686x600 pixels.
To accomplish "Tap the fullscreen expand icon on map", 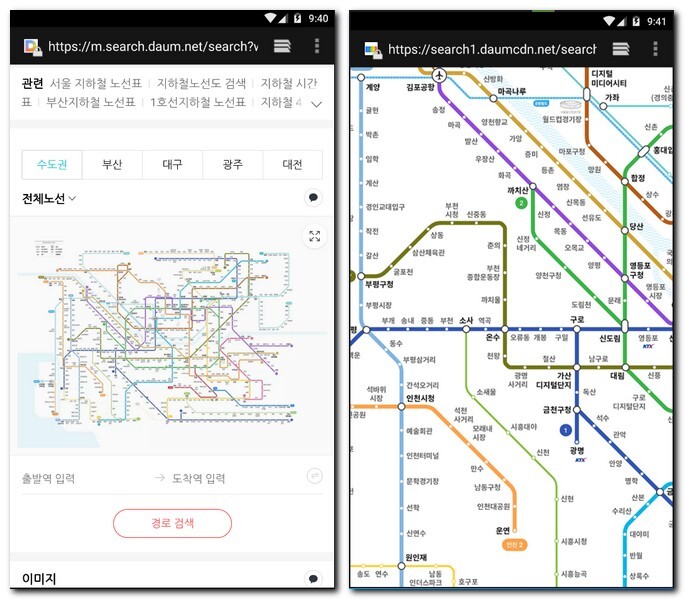I will coord(314,236).
